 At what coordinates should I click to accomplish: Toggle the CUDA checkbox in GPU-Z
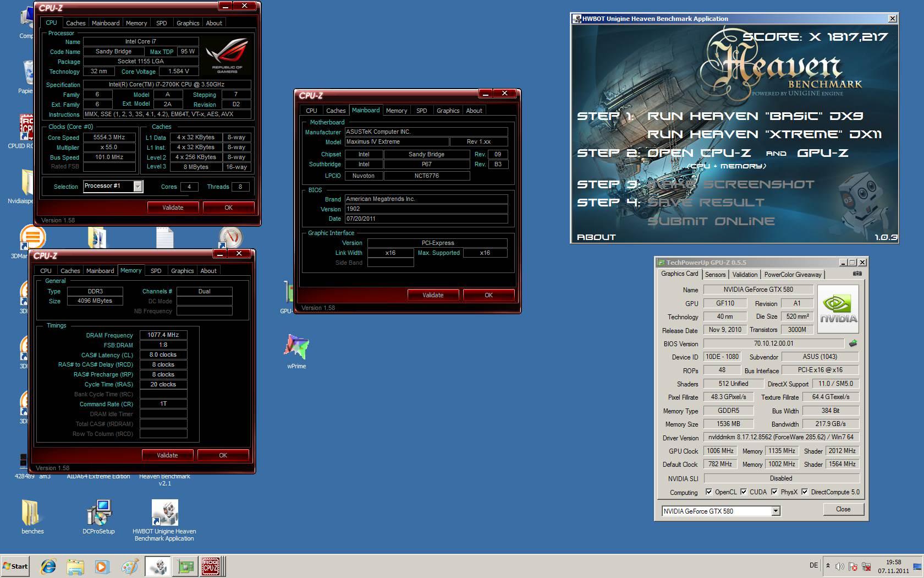click(x=744, y=492)
